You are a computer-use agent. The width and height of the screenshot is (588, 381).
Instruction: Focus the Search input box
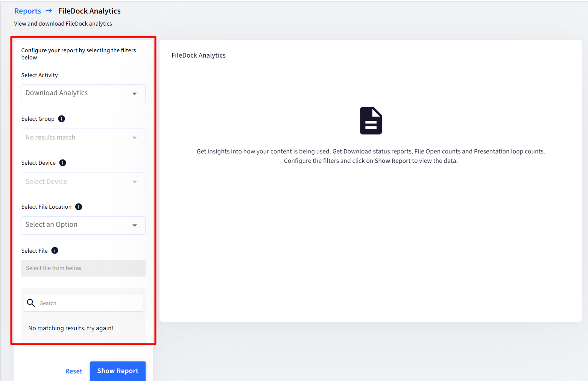coord(83,303)
